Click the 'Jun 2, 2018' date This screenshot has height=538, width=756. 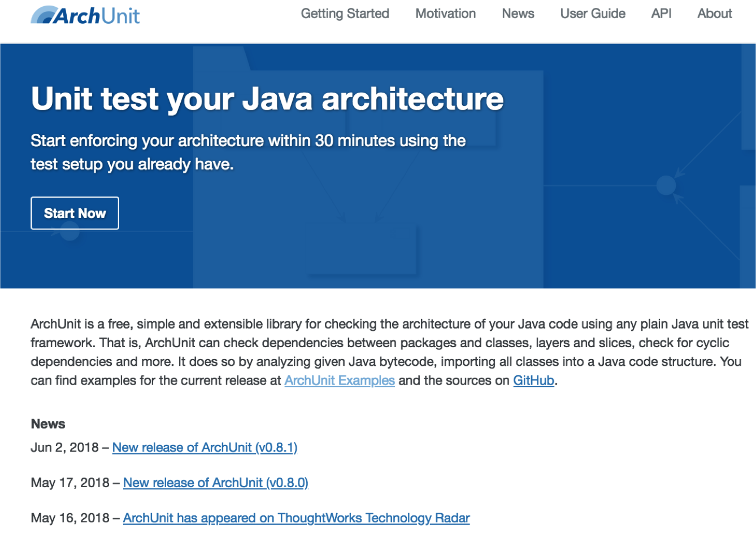coord(64,448)
